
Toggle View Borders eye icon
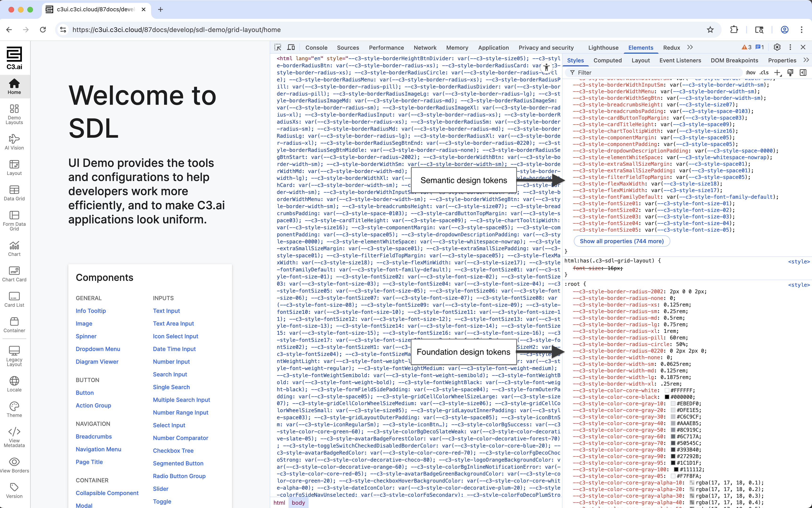(x=14, y=462)
